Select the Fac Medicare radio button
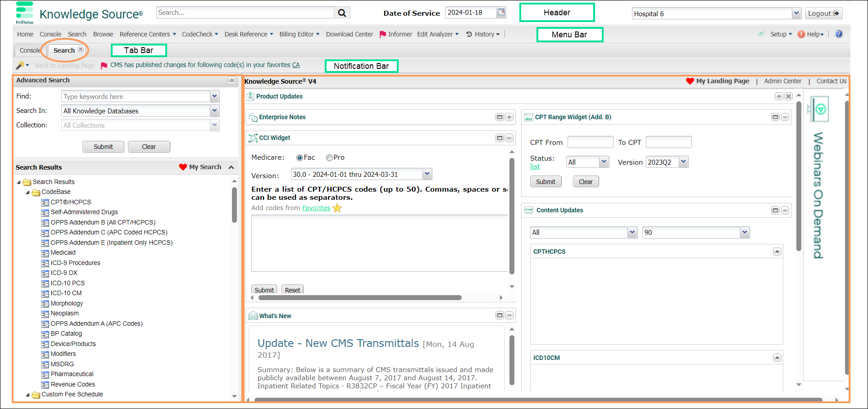Screen dimensions: 868x409 (x=300, y=158)
